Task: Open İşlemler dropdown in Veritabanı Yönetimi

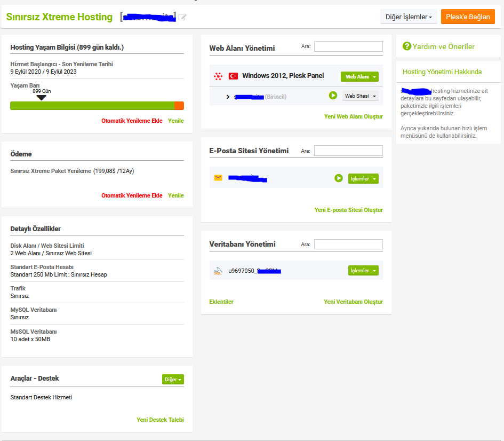Action: (x=363, y=271)
